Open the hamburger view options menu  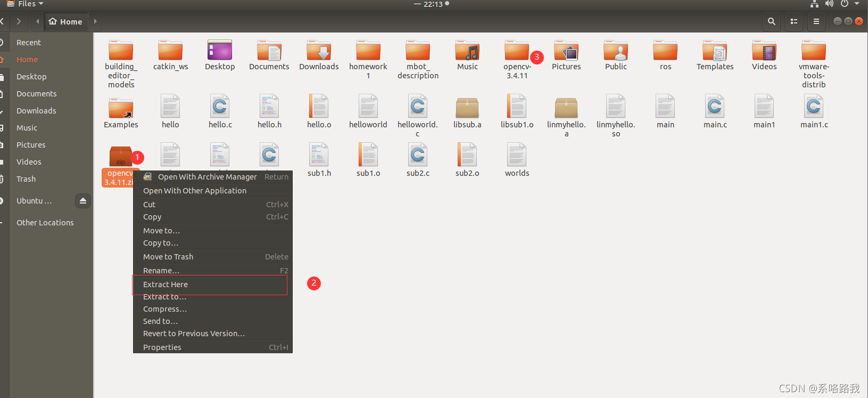816,21
